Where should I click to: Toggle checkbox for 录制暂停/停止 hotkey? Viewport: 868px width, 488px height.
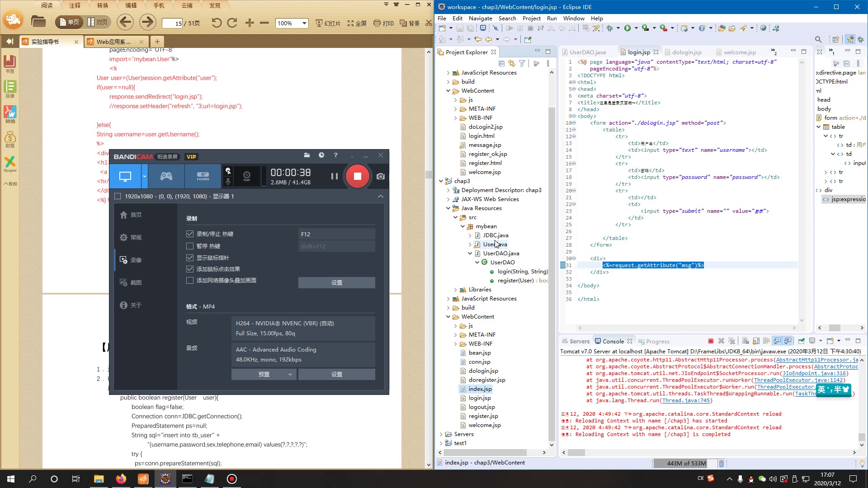click(189, 234)
